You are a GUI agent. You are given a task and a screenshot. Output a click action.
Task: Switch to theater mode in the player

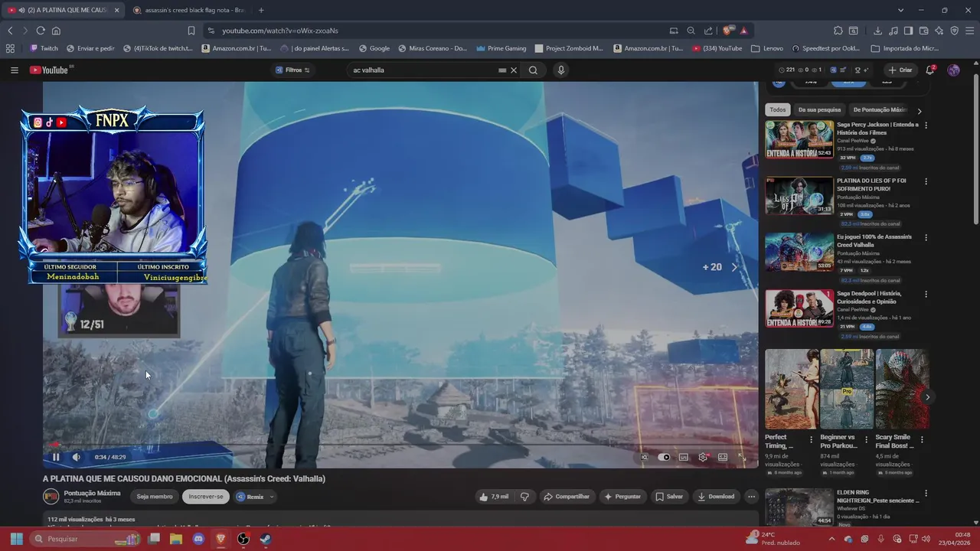click(722, 457)
